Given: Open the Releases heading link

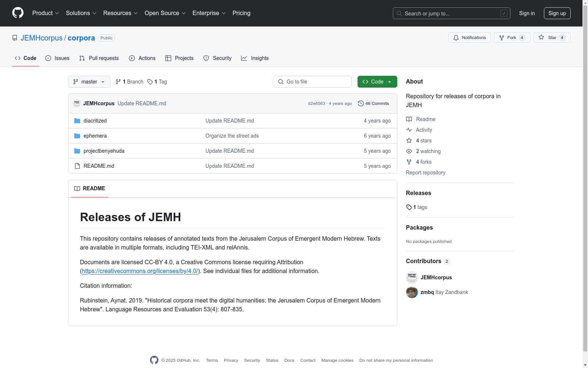Looking at the screenshot, I should pos(419,193).
